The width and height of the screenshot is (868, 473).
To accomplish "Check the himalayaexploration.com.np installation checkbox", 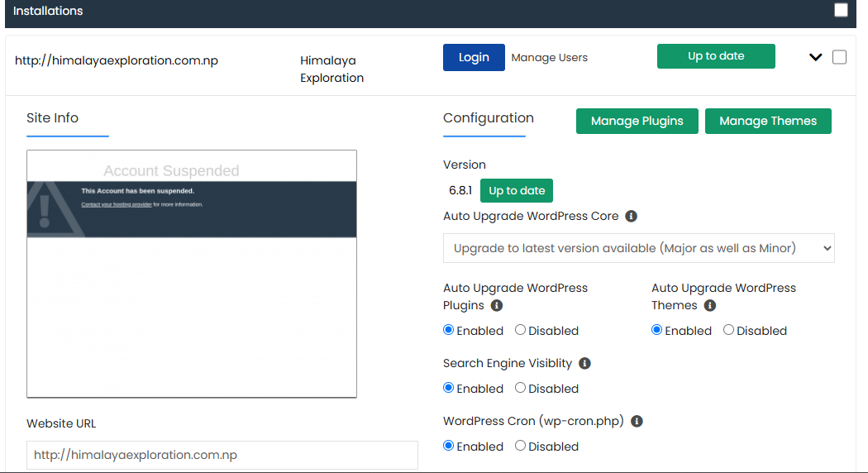I will click(839, 57).
